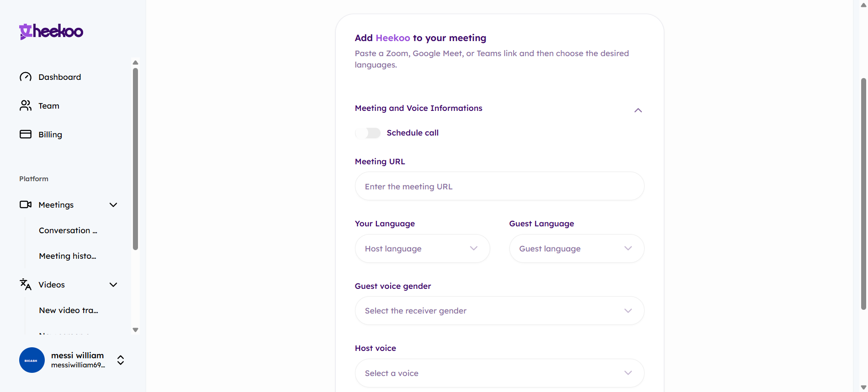The width and height of the screenshot is (868, 392).
Task: Click the Heekoo logo
Action: coord(51,31)
